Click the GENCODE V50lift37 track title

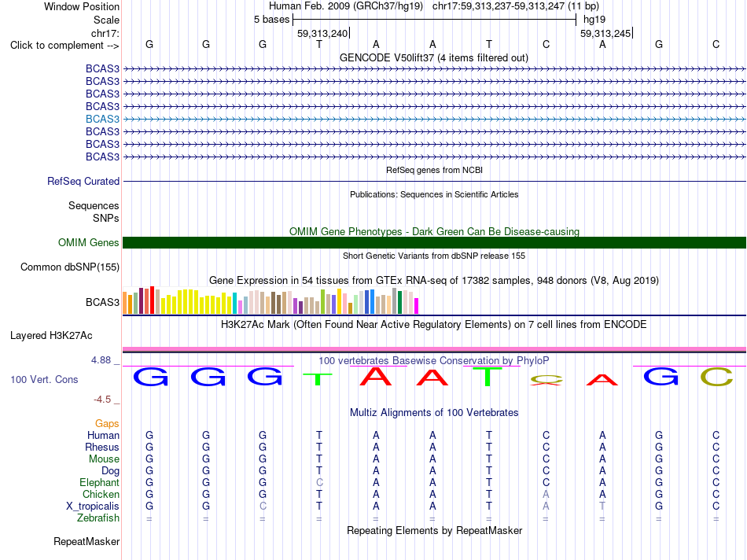(434, 57)
